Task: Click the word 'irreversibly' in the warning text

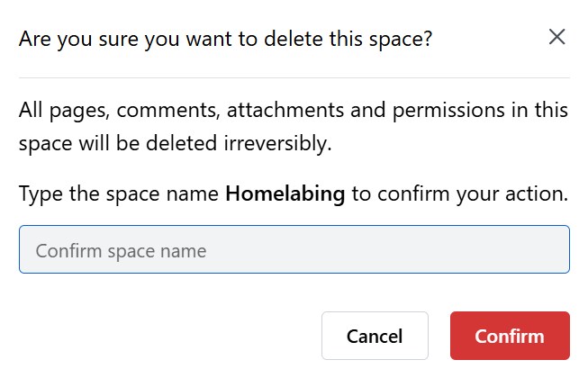Action: [x=277, y=143]
